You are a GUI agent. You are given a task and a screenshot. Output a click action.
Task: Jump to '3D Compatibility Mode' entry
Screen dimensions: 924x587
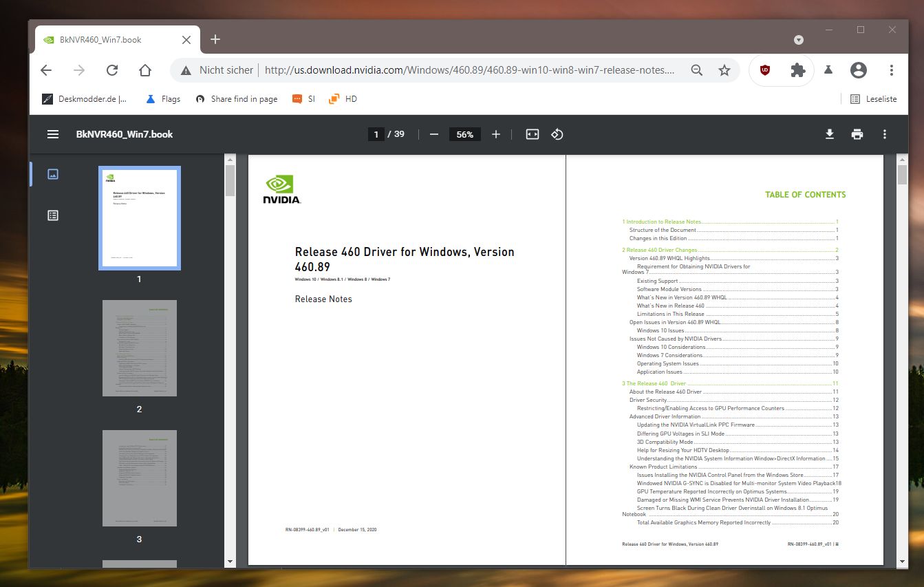coord(738,442)
